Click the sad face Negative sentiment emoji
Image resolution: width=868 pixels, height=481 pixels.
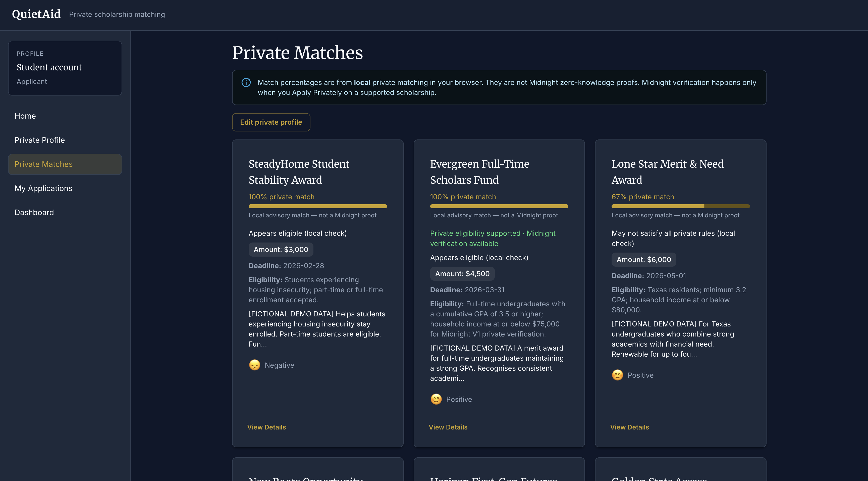[254, 365]
